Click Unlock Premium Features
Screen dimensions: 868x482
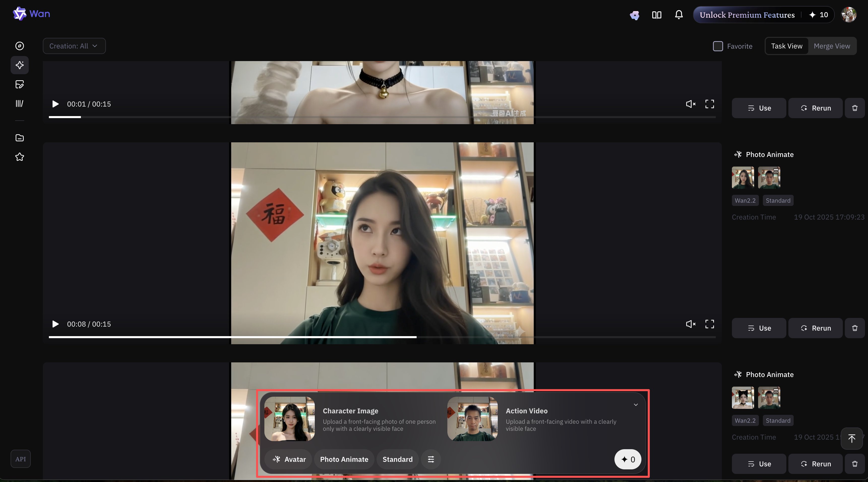coord(747,15)
